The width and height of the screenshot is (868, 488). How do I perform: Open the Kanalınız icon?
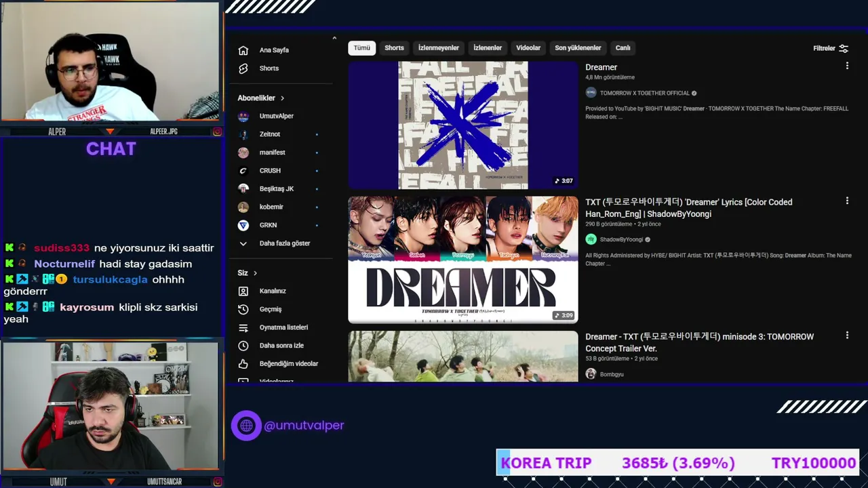coord(243,291)
